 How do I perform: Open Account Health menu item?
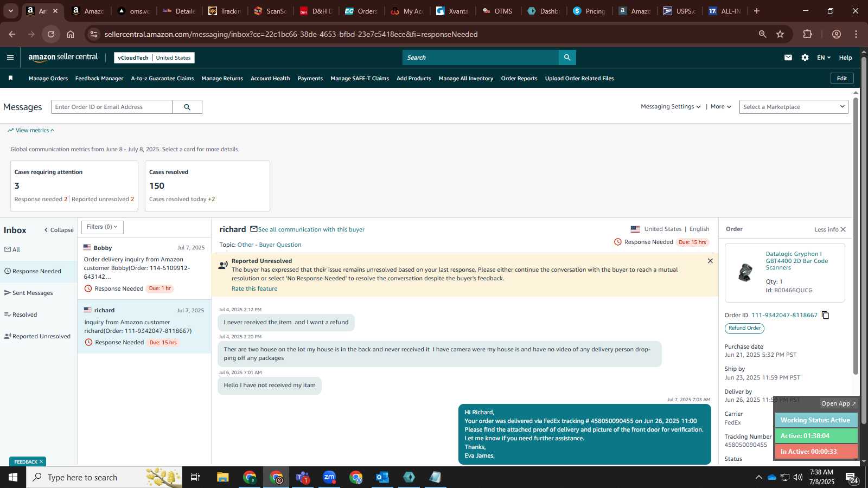pos(270,79)
